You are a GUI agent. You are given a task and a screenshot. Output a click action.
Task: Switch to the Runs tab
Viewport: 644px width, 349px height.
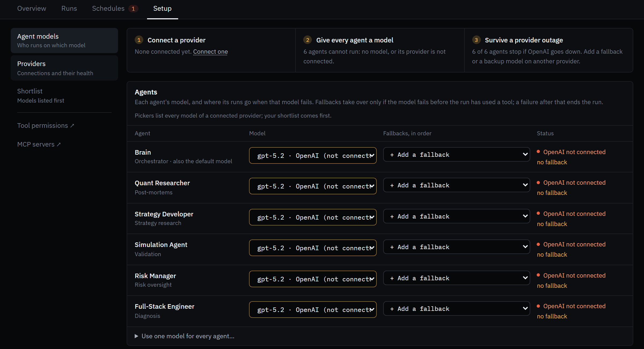pyautogui.click(x=69, y=9)
